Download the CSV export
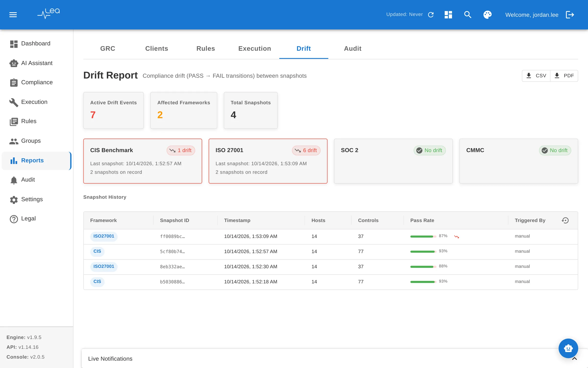588x368 pixels. click(x=536, y=76)
